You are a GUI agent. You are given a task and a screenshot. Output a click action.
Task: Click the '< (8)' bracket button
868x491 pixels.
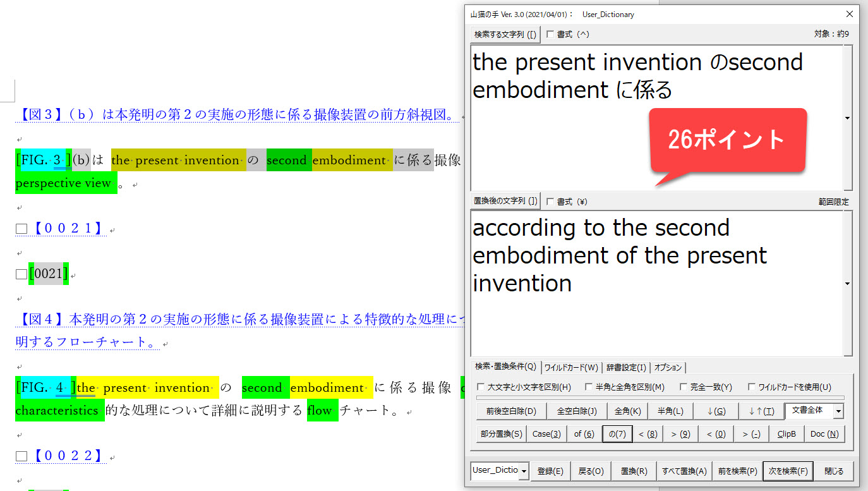tap(648, 434)
